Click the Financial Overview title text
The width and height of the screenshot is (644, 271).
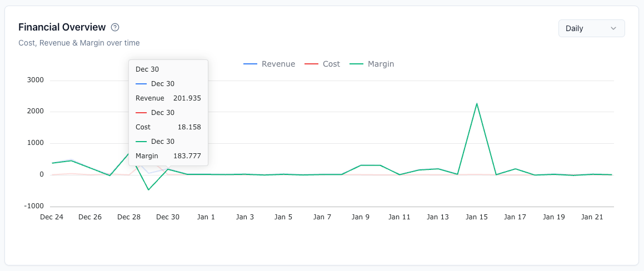[x=62, y=28]
